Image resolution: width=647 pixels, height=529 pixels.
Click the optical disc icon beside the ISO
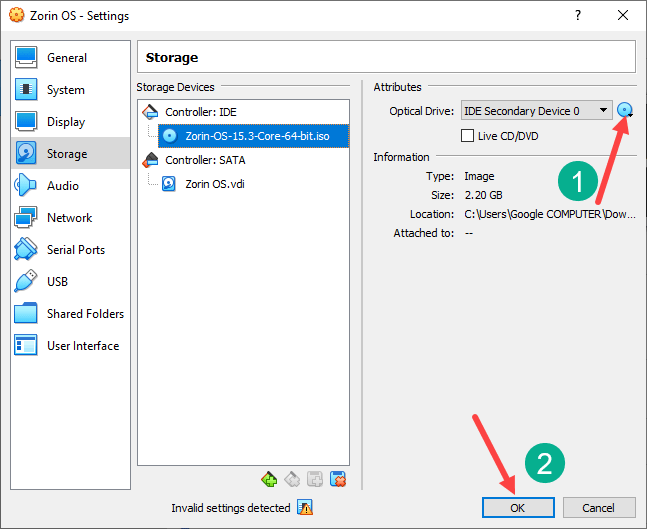pos(169,136)
